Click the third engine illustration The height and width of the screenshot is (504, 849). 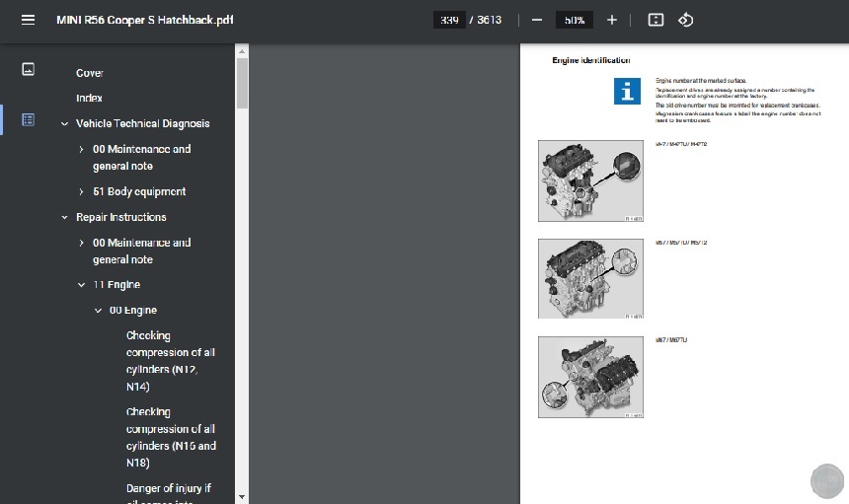click(590, 377)
